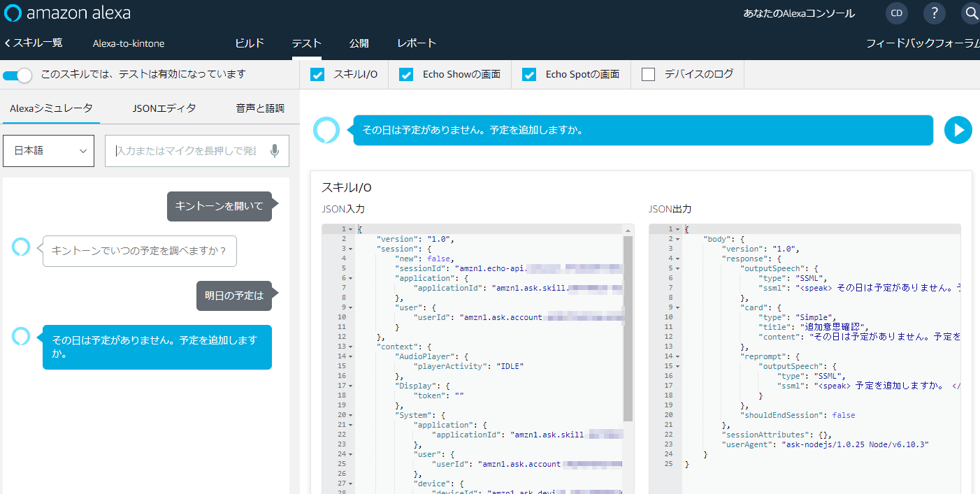Click the JSON出力 label

[670, 209]
